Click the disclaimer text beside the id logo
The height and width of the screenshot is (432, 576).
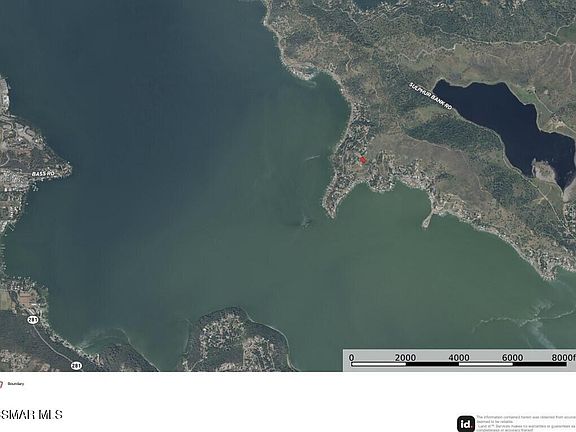coord(526,424)
